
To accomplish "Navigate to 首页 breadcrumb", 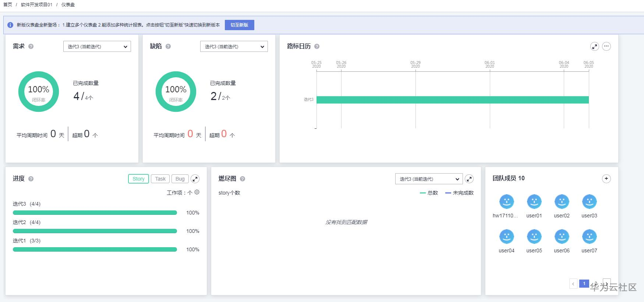I will [8, 5].
